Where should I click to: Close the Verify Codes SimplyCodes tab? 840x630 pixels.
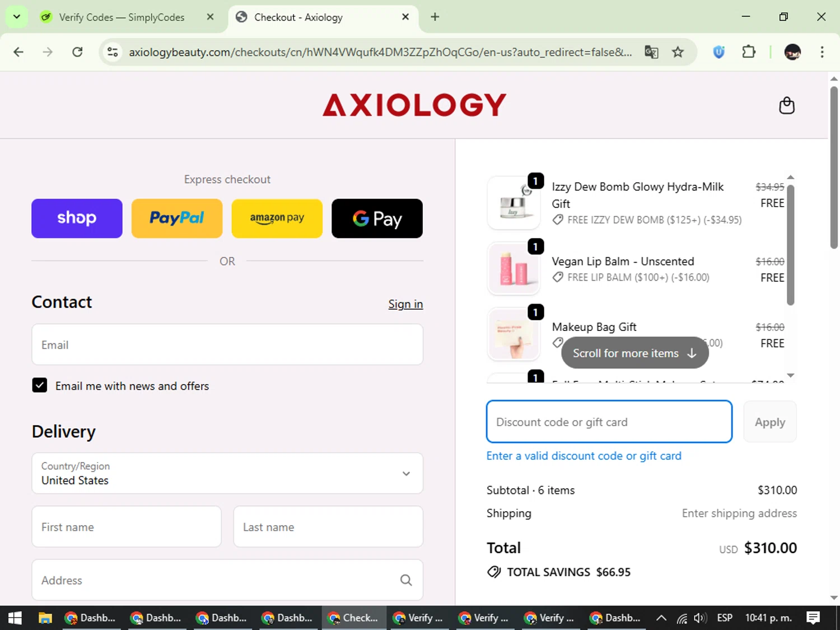pos(210,17)
